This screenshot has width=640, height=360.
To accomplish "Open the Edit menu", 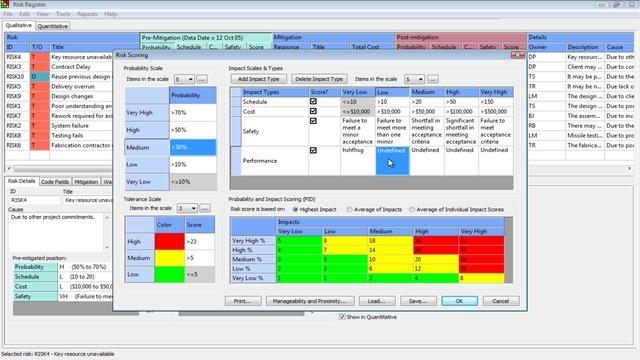I will (24, 14).
